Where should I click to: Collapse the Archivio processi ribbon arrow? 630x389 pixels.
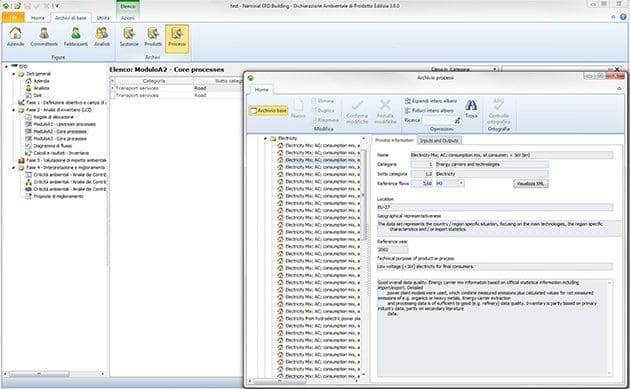pos(619,88)
